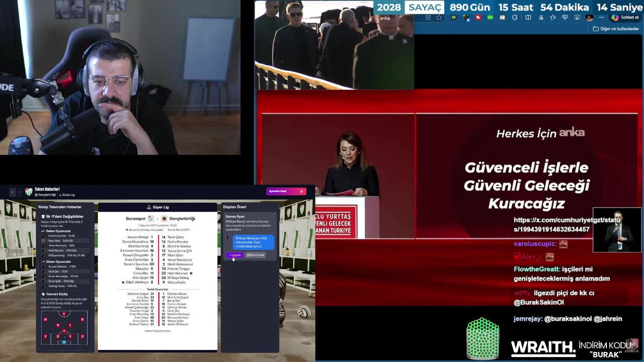Open browser essentials heart icon

tap(565, 18)
